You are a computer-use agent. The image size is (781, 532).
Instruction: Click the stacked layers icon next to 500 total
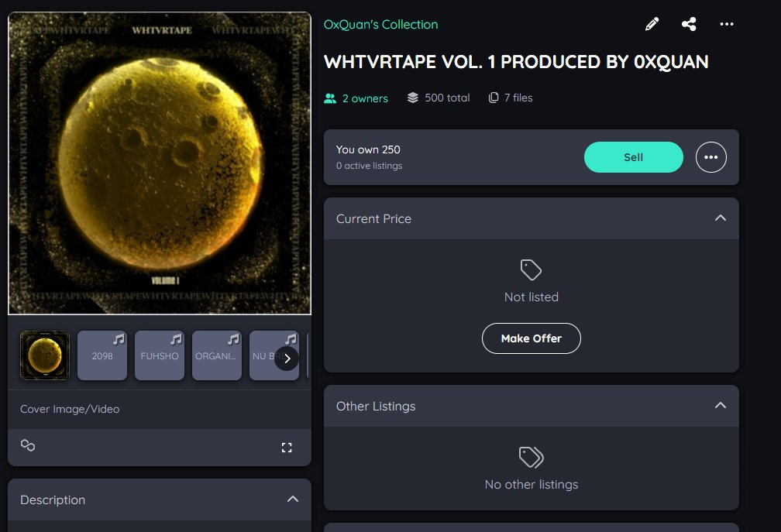click(x=412, y=98)
